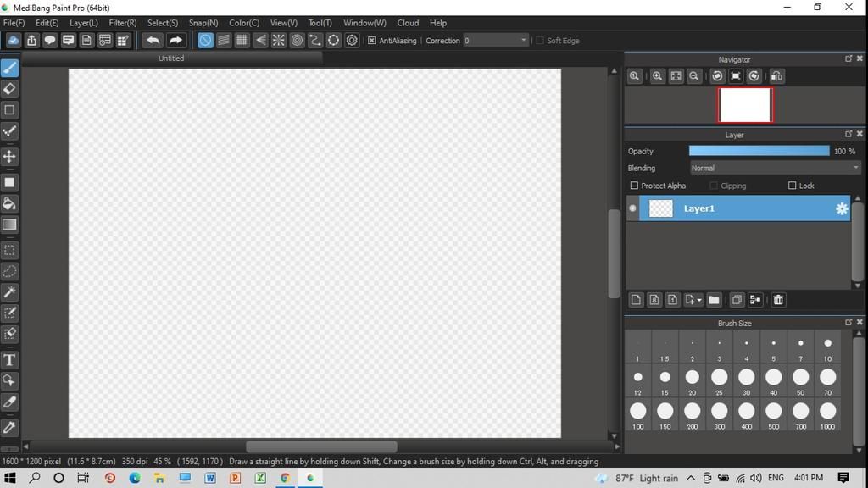This screenshot has width=868, height=488.
Task: Pop out the Brush Size panel
Action: point(849,322)
